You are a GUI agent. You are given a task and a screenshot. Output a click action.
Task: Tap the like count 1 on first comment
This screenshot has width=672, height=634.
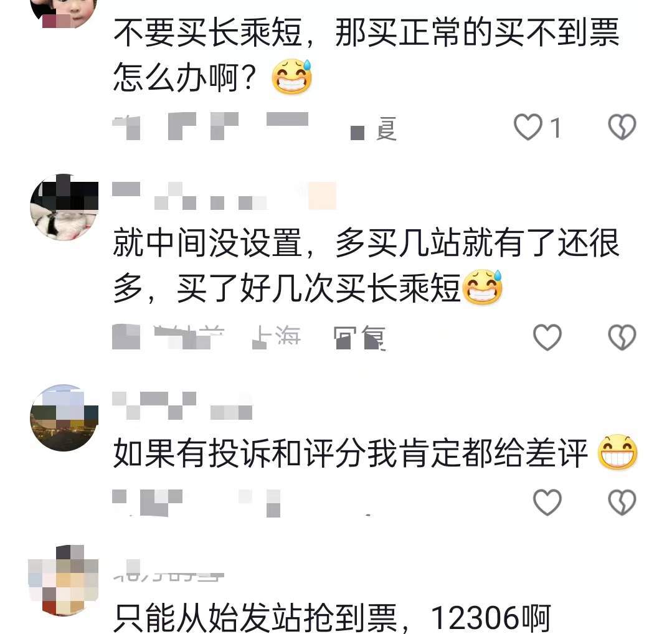(556, 128)
